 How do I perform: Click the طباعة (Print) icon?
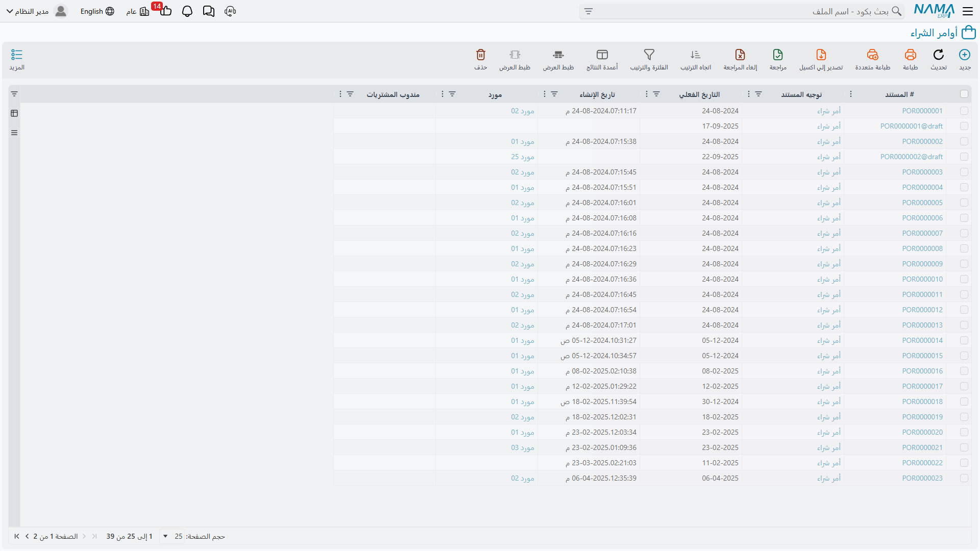[910, 55]
